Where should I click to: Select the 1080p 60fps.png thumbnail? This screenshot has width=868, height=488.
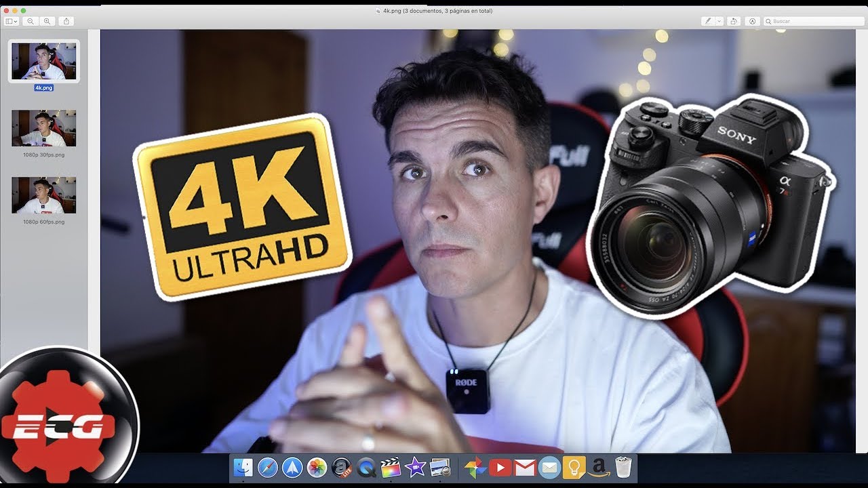tap(44, 195)
